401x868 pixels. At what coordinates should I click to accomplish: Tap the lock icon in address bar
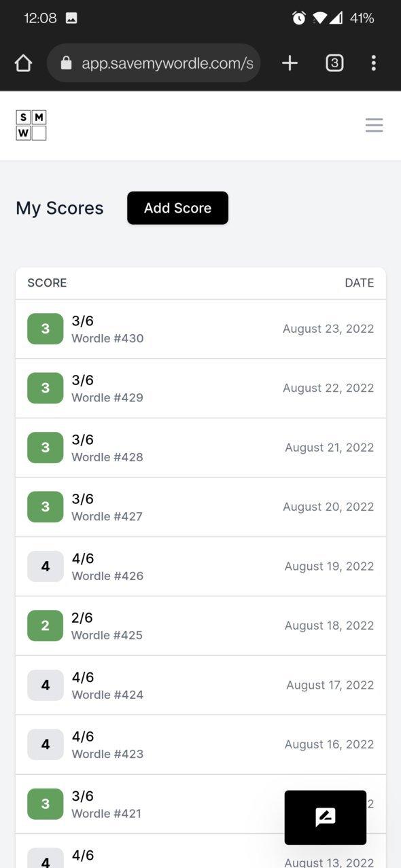click(66, 63)
